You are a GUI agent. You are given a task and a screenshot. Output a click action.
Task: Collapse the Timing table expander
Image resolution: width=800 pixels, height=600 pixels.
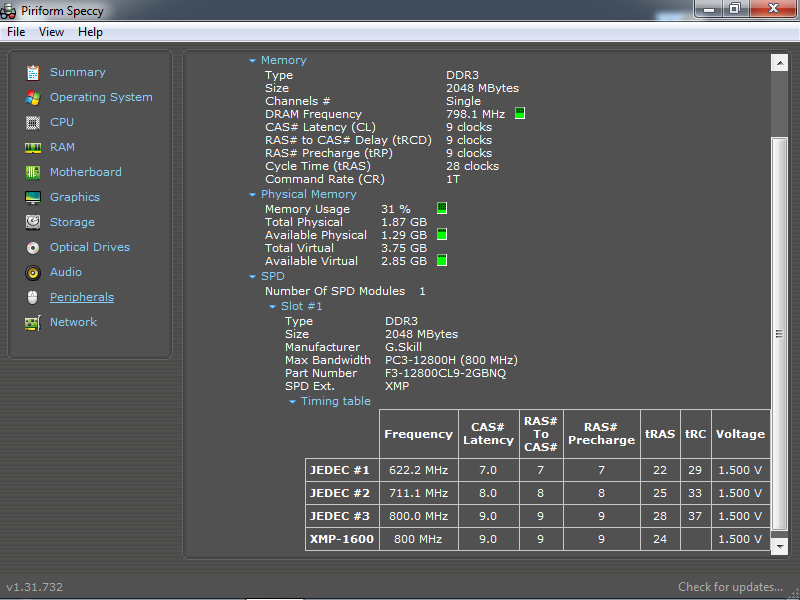[x=293, y=402]
